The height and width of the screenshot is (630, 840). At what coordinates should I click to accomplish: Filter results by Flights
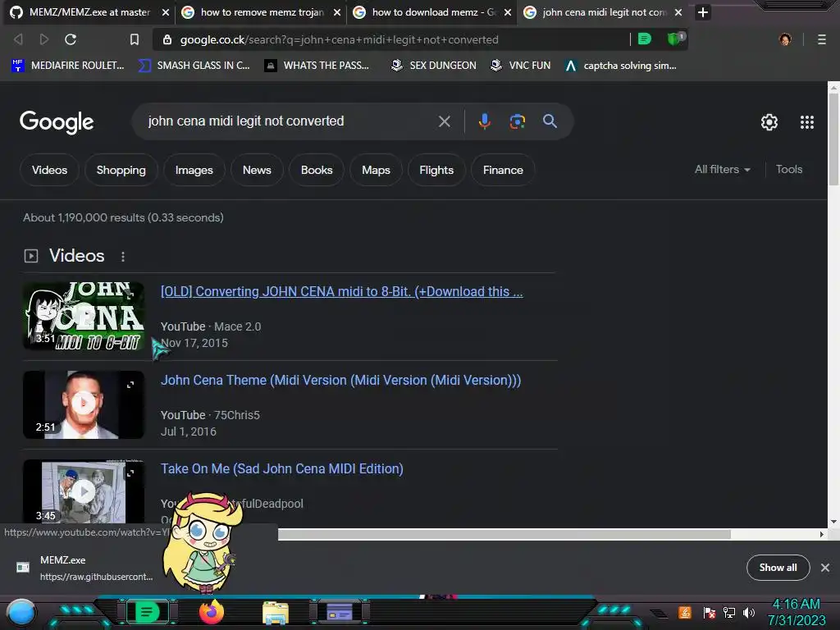(x=436, y=170)
